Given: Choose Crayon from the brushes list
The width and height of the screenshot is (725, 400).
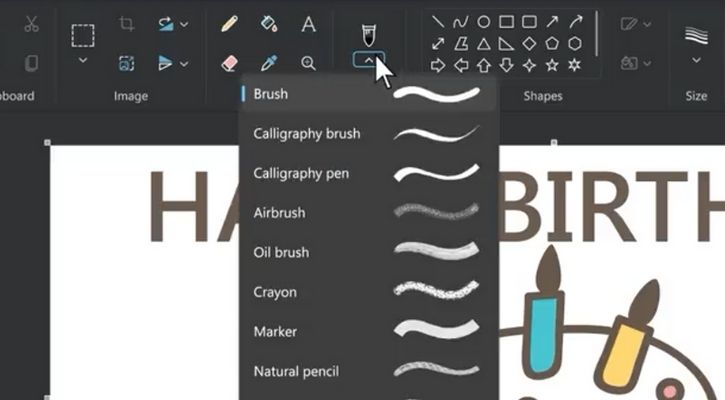Looking at the screenshot, I should click(x=369, y=292).
